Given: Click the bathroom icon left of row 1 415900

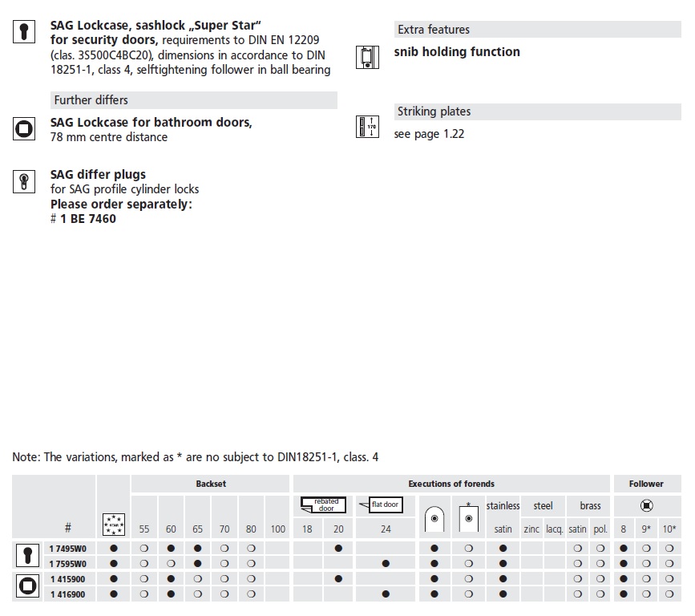Looking at the screenshot, I should [27, 586].
